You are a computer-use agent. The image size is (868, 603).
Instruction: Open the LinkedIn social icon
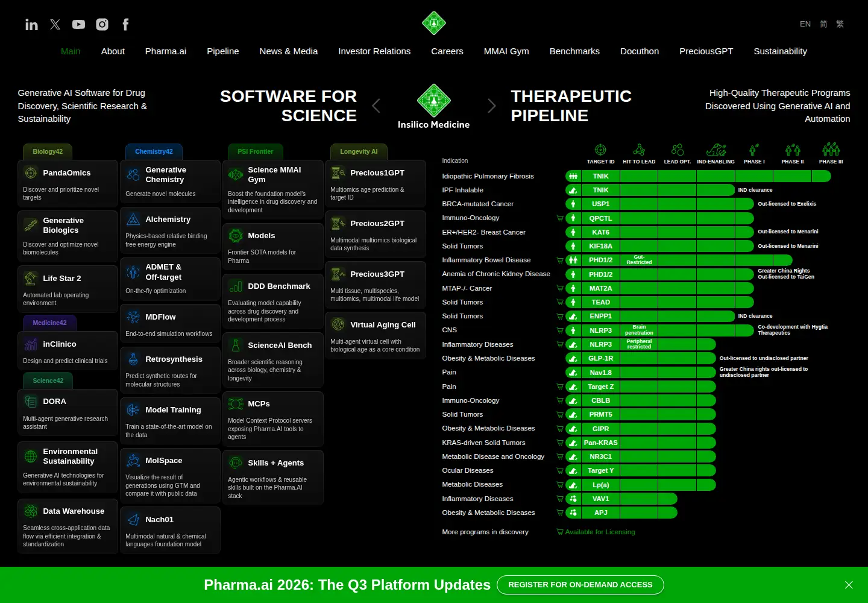click(x=31, y=24)
